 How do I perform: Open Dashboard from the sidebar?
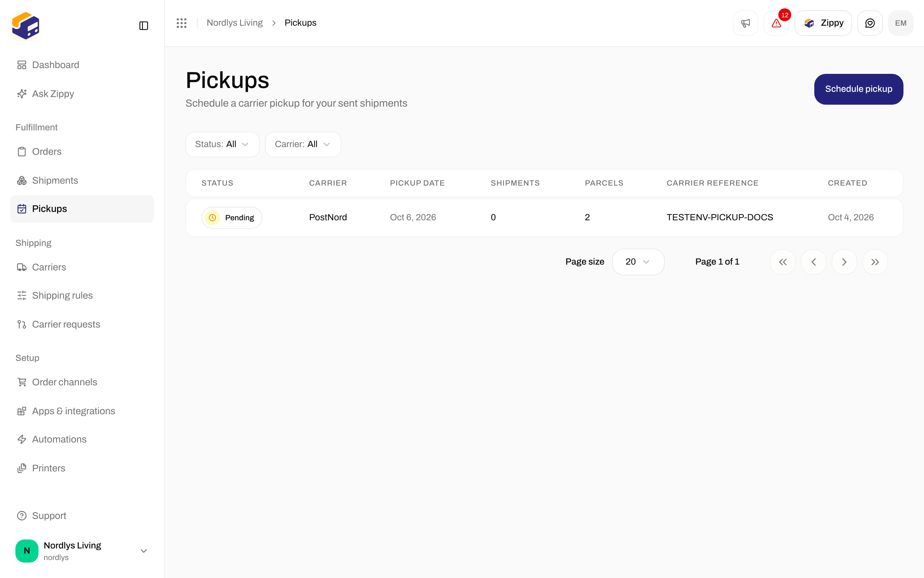[82, 65]
